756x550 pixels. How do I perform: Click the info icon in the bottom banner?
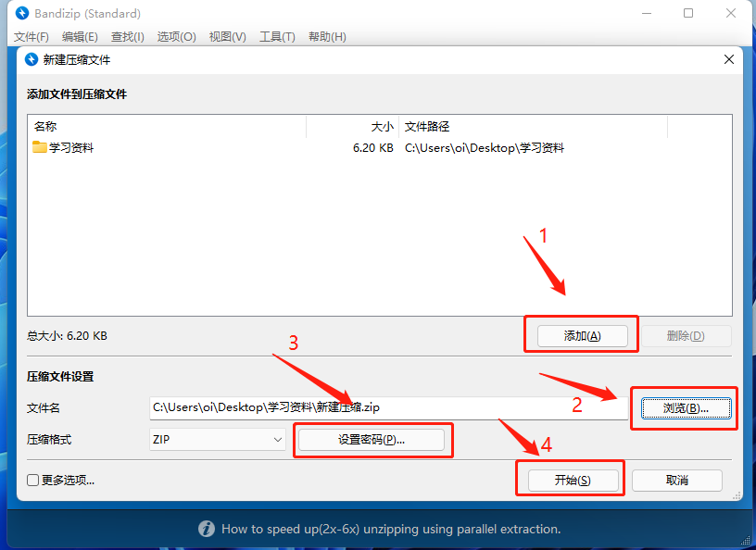click(206, 529)
